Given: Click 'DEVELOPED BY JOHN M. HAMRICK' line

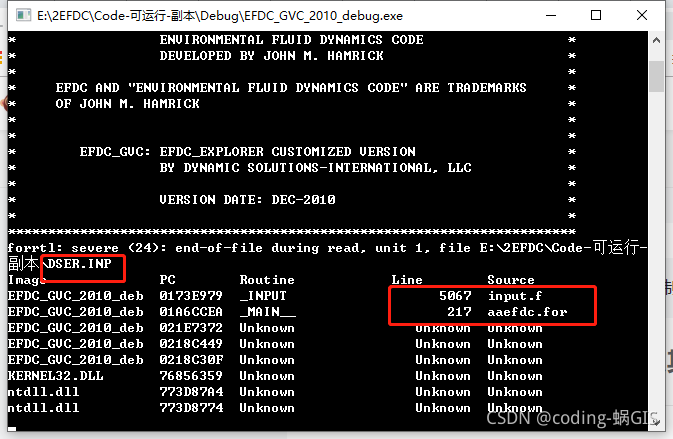Looking at the screenshot, I should pyautogui.click(x=271, y=56).
